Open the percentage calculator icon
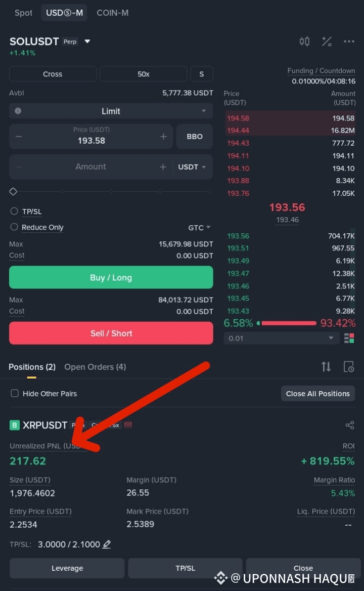Screen dimensions: 364x591 [327, 41]
